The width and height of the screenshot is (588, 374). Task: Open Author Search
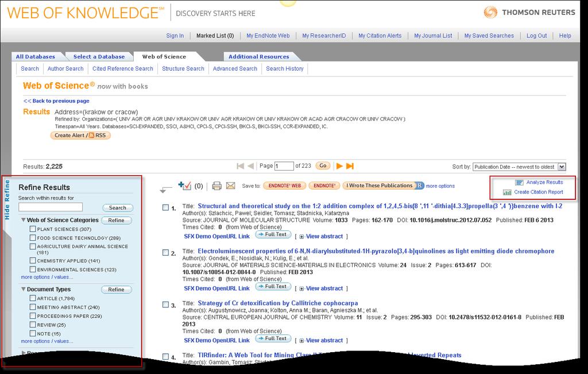[x=65, y=68]
